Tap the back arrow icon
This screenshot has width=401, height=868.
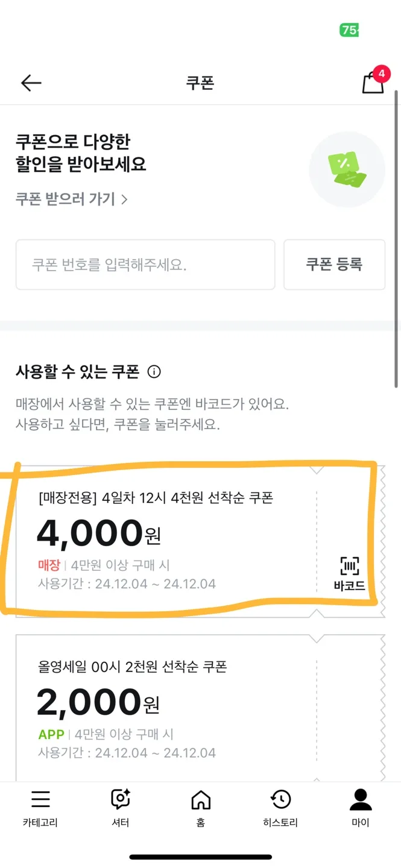pos(31,83)
